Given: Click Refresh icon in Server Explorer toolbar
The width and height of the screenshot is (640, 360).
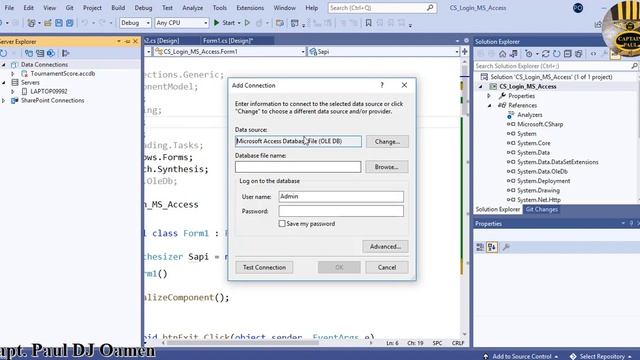Looking at the screenshot, I should point(4,53).
